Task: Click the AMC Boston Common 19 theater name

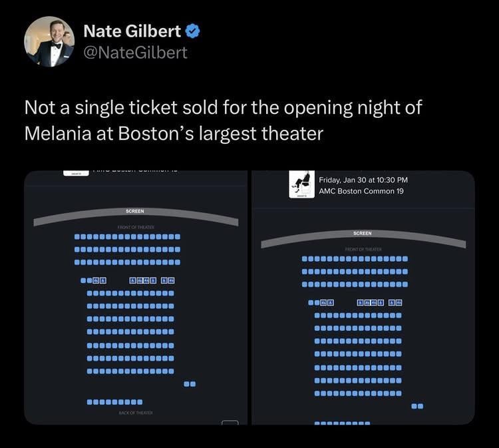Action: tap(361, 192)
